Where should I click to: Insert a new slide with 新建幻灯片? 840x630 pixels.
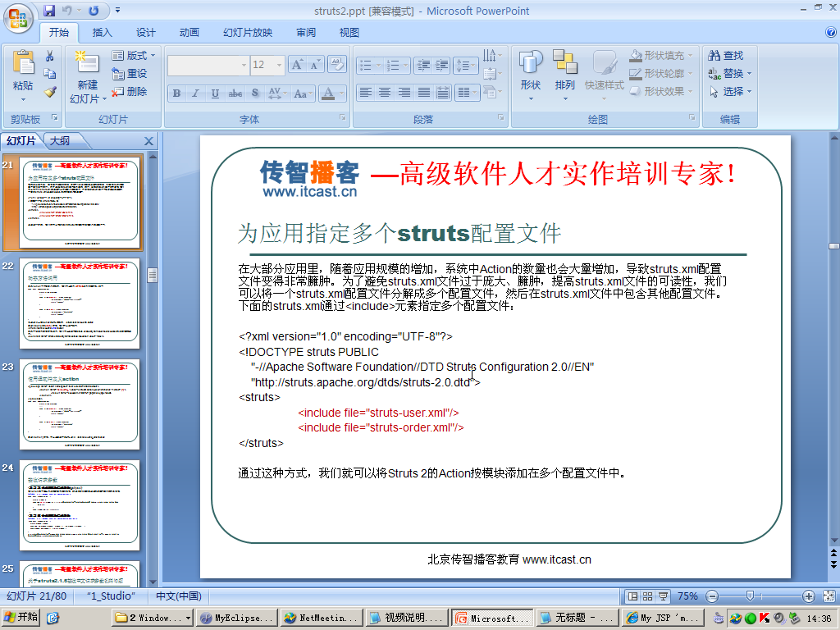[x=88, y=76]
